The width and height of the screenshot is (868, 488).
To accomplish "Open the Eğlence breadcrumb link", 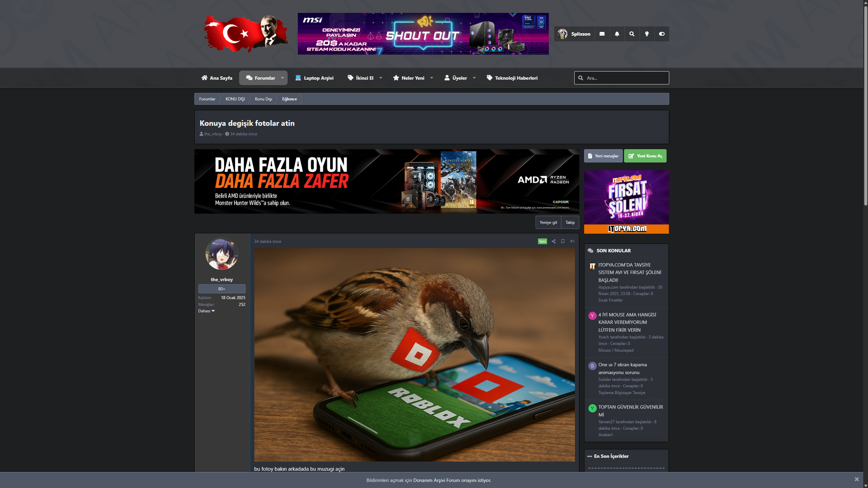I will pos(289,99).
